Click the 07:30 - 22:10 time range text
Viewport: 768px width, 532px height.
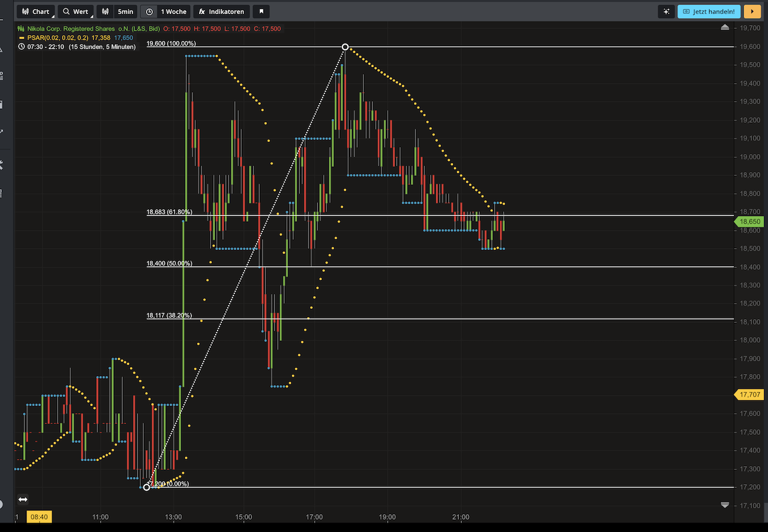(46, 47)
